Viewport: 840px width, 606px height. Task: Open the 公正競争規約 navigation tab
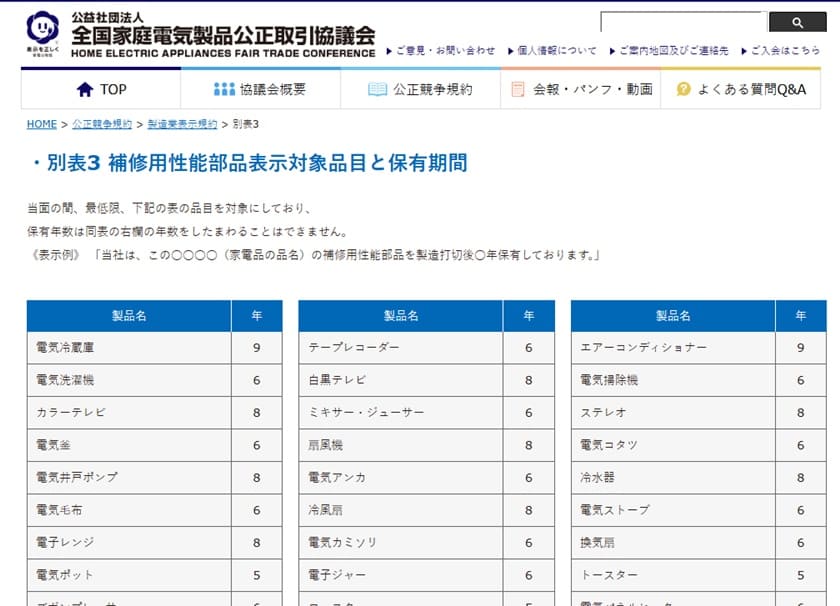pos(421,89)
